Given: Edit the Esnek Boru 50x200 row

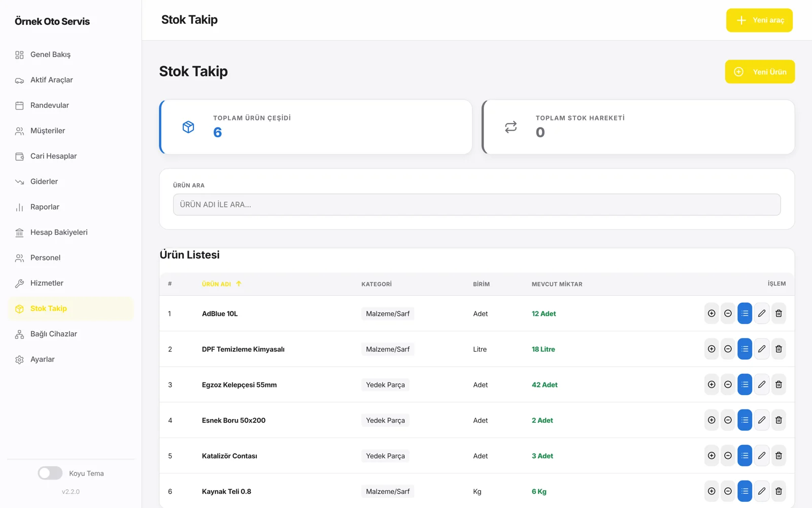Looking at the screenshot, I should [x=762, y=420].
